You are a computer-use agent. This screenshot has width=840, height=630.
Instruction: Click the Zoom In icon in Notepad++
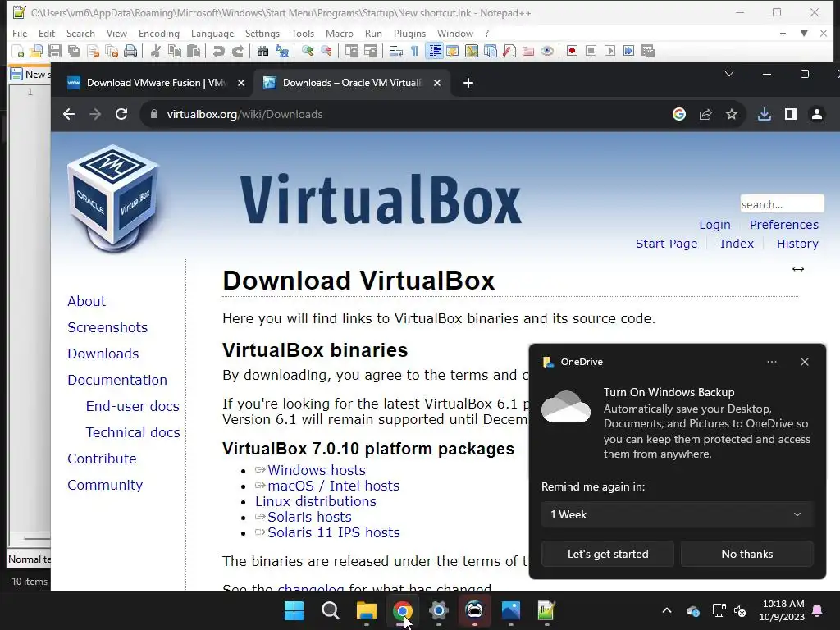pyautogui.click(x=308, y=51)
